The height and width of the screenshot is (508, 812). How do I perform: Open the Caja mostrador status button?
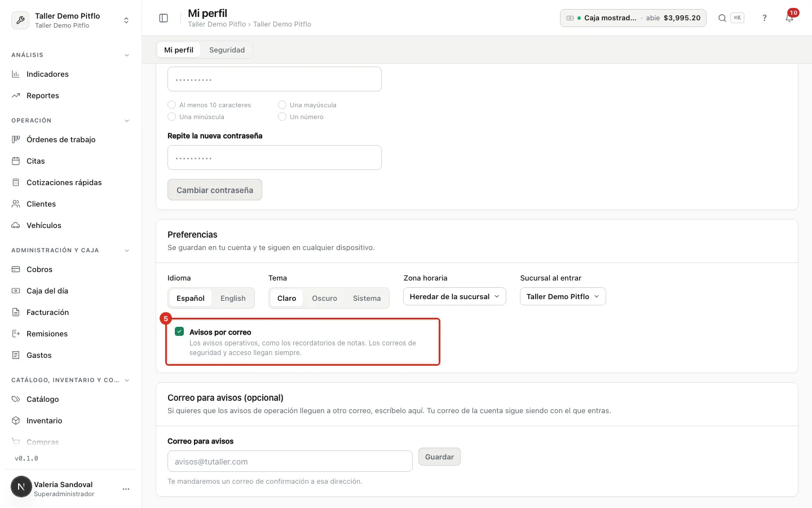pos(633,18)
